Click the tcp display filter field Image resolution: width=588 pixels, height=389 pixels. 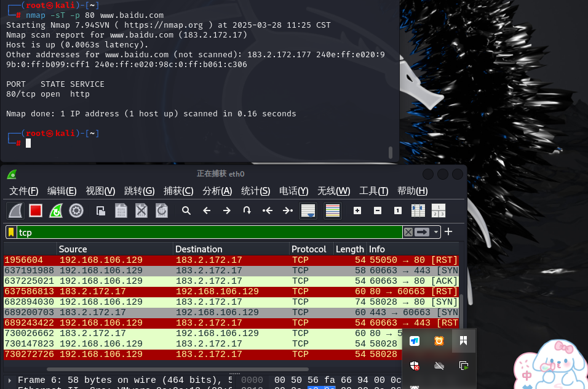209,233
